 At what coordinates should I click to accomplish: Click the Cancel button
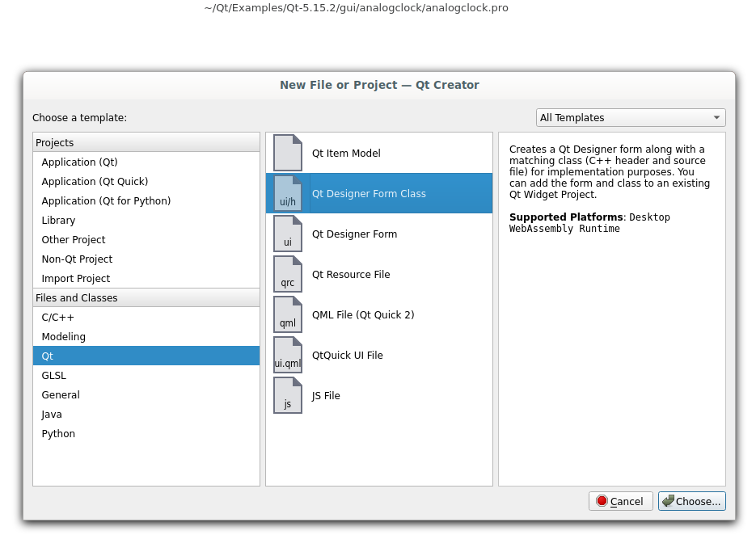[620, 501]
